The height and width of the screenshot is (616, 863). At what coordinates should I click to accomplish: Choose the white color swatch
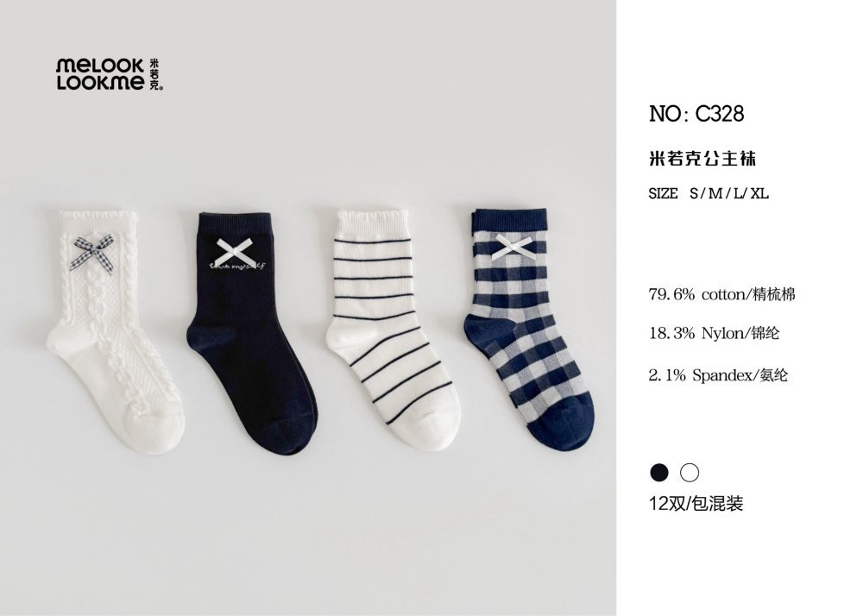click(690, 473)
